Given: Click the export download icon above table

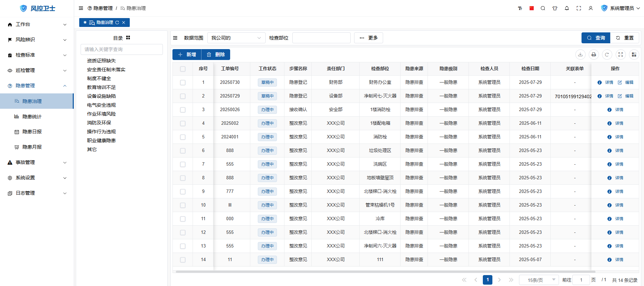Looking at the screenshot, I should (580, 55).
